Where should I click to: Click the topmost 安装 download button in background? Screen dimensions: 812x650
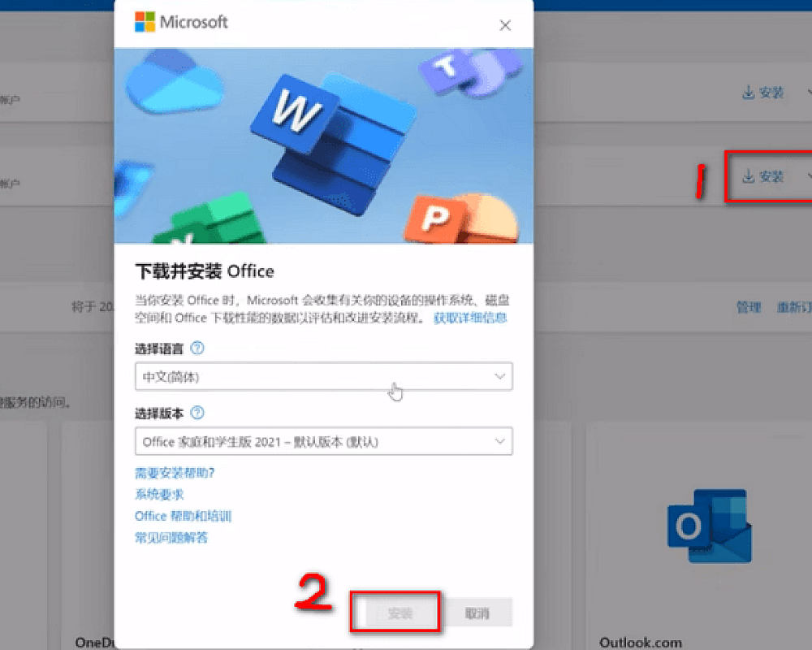(x=762, y=93)
